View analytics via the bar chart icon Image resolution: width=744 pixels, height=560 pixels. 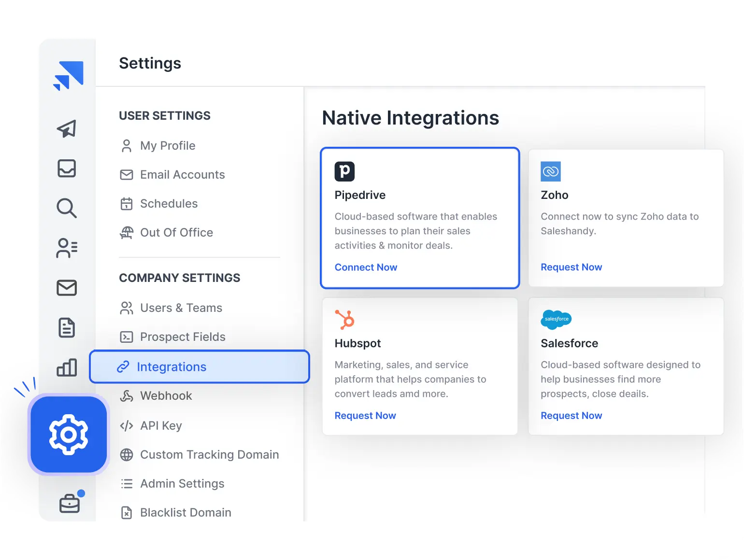[x=67, y=367]
